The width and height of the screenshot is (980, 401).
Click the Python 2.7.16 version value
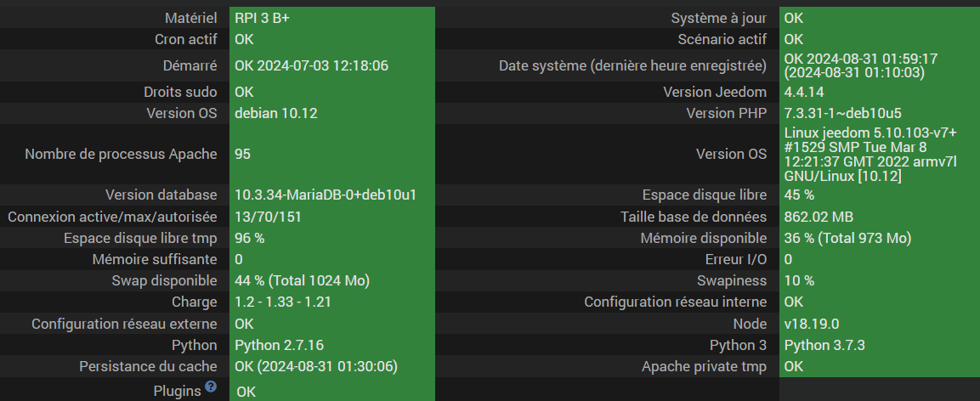tap(279, 345)
